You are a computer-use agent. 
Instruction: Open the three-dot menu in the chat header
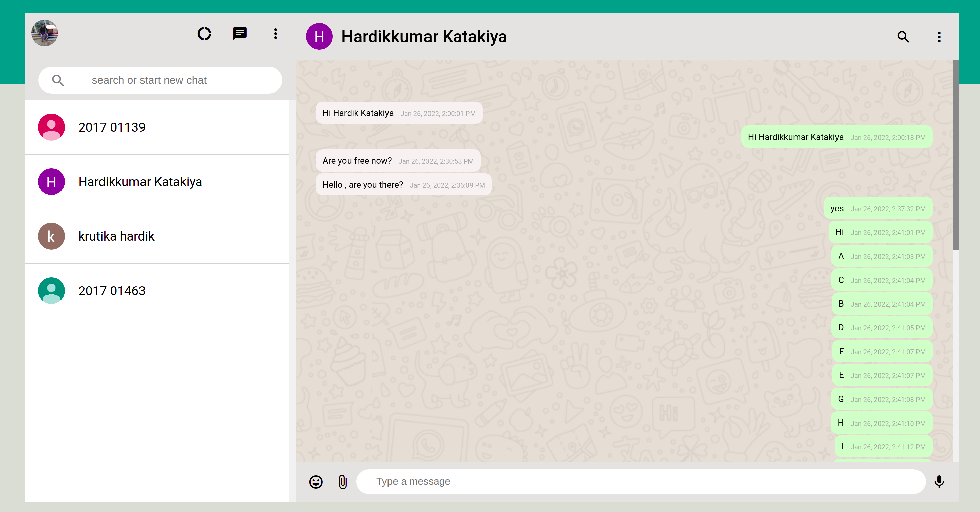pos(939,37)
